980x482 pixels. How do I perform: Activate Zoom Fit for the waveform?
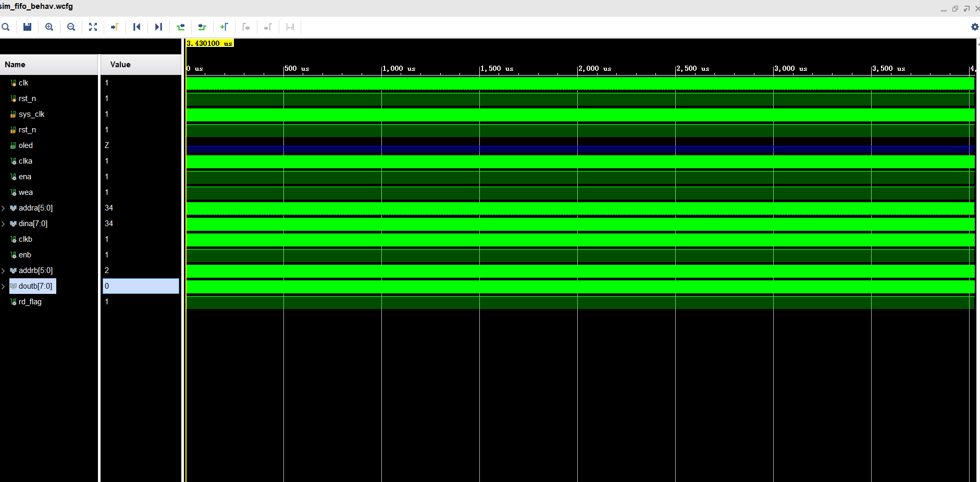[93, 27]
